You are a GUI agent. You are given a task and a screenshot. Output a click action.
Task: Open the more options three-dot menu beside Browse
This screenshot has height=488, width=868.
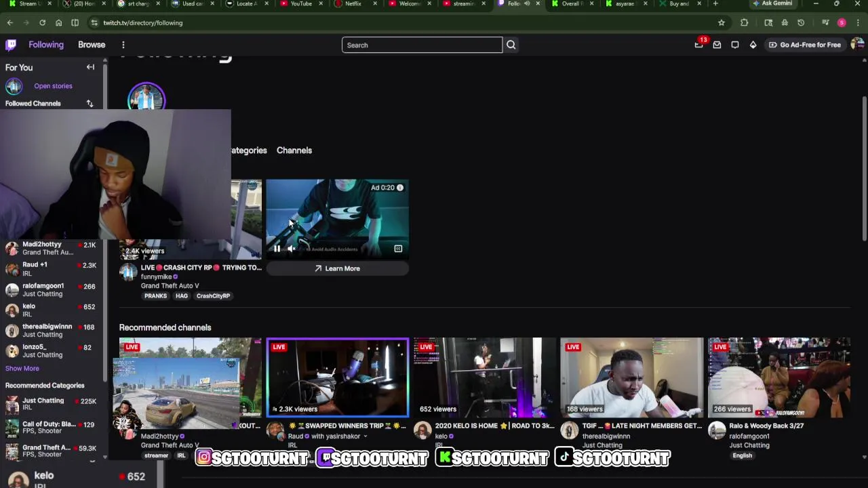coord(123,45)
